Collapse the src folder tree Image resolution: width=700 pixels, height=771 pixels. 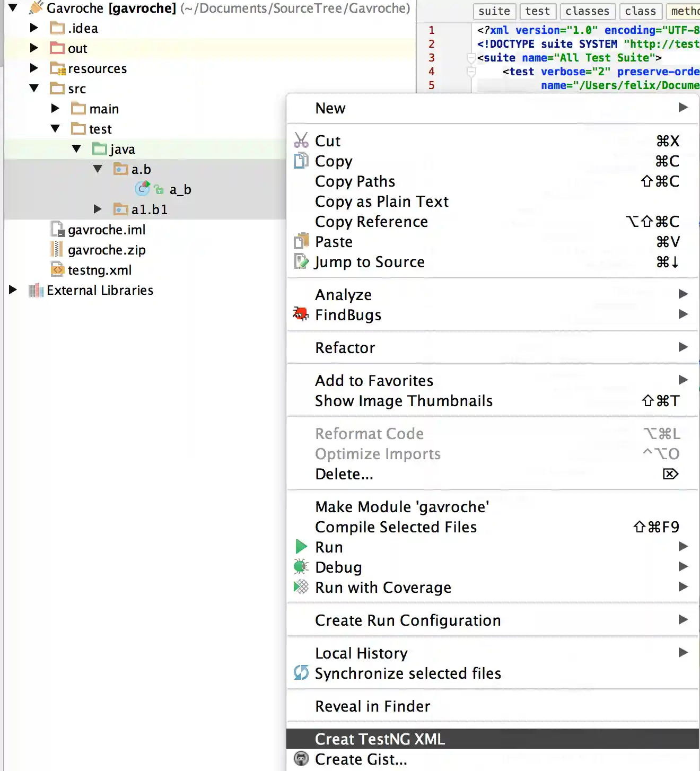coord(34,88)
